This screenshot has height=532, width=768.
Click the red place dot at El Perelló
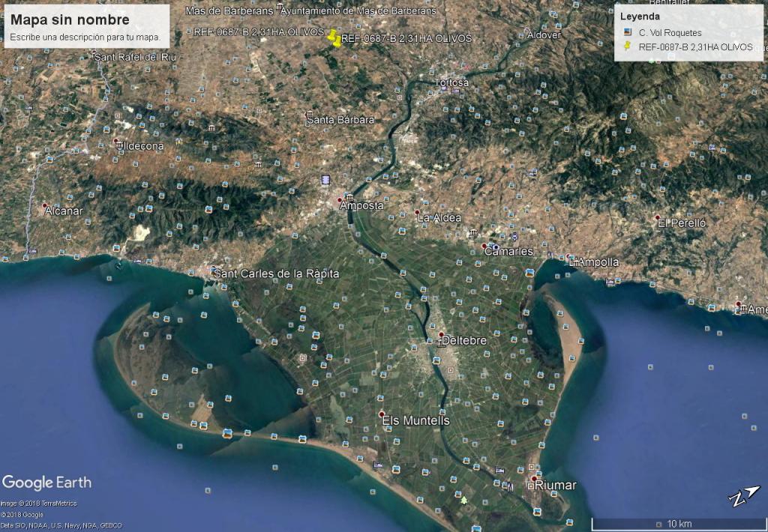(x=658, y=217)
